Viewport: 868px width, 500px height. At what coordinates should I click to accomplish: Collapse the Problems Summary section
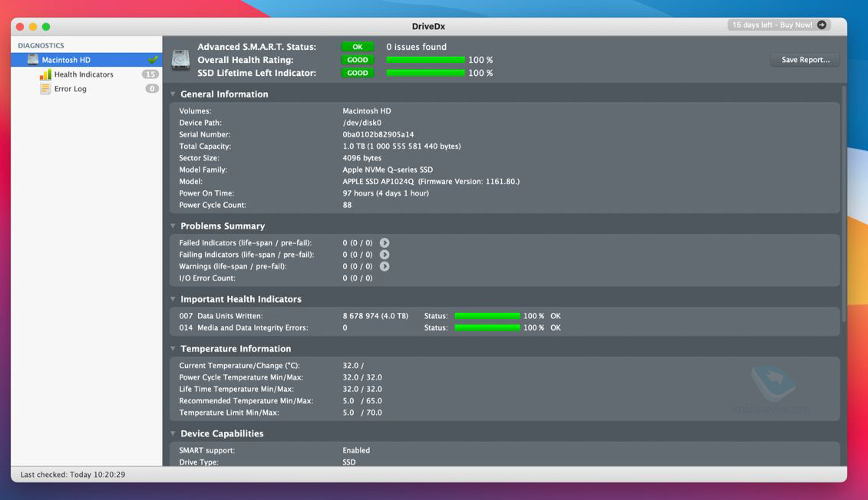[x=173, y=225]
